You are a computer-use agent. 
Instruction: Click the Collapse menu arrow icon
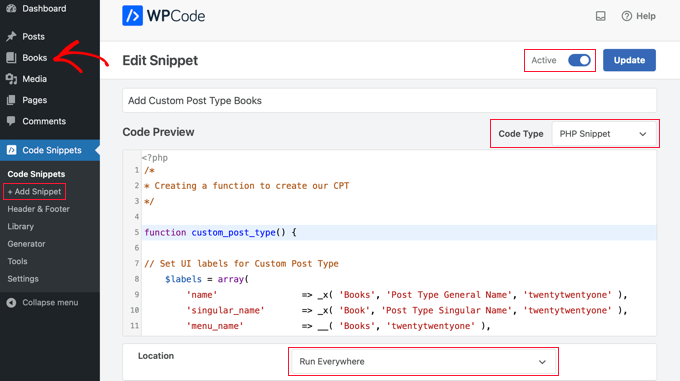tap(11, 303)
